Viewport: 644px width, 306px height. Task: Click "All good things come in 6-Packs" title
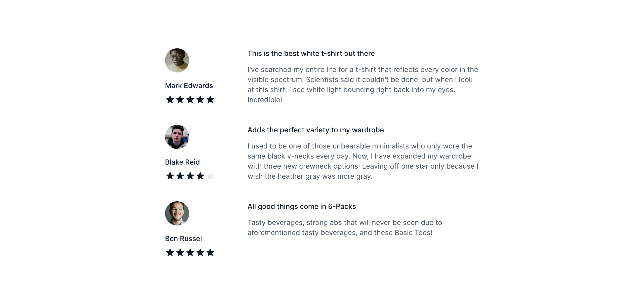(x=302, y=207)
